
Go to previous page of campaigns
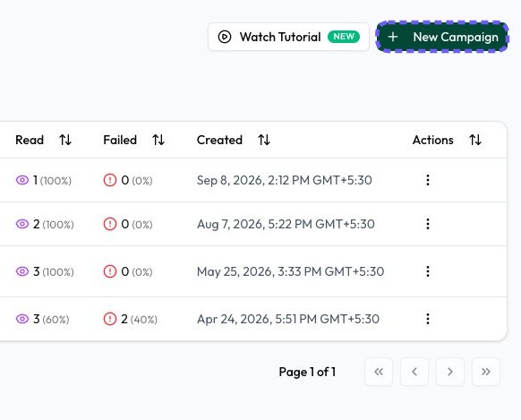tap(414, 372)
